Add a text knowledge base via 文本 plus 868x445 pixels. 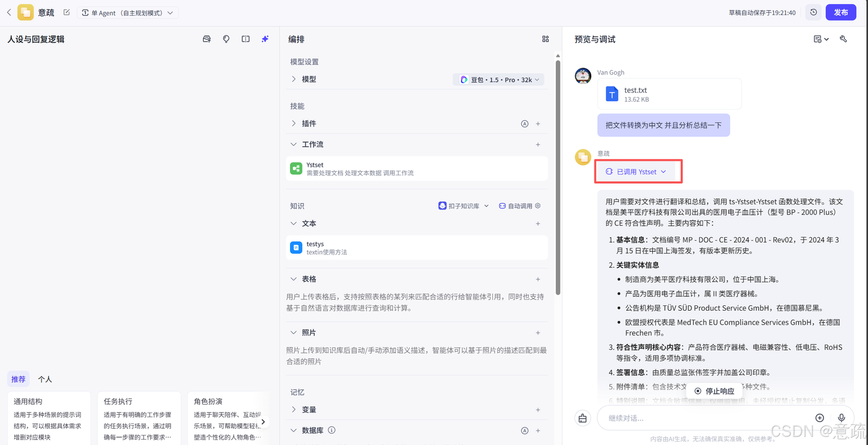538,223
